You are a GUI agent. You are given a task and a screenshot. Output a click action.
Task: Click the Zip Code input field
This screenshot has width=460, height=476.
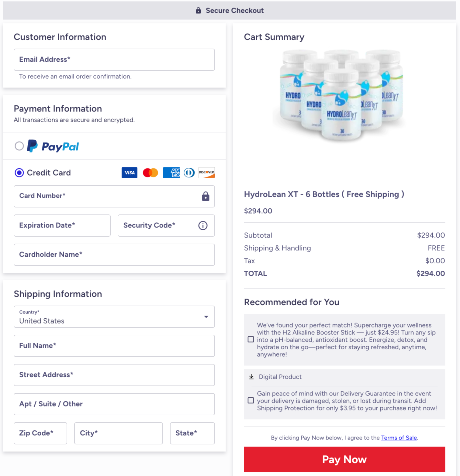[x=40, y=433]
